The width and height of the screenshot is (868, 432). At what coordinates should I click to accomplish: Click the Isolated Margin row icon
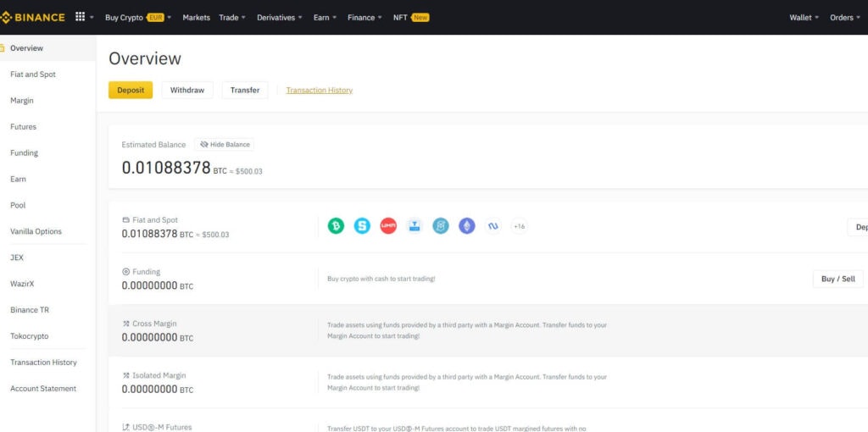[x=125, y=375]
